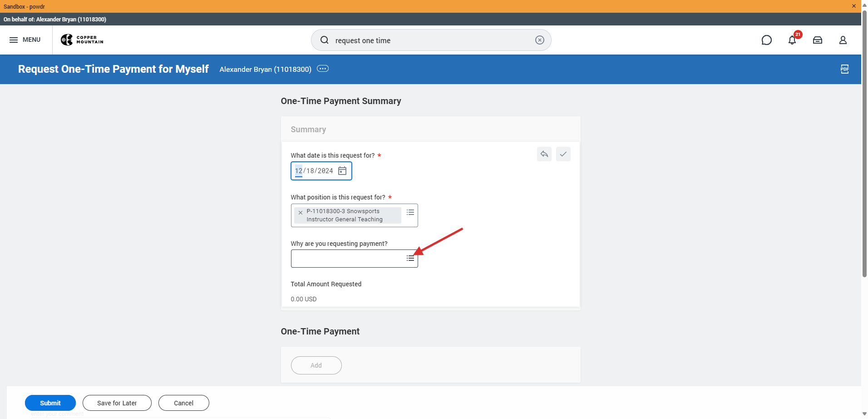Image resolution: width=868 pixels, height=419 pixels.
Task: Export page via PDF icon
Action: coord(844,69)
